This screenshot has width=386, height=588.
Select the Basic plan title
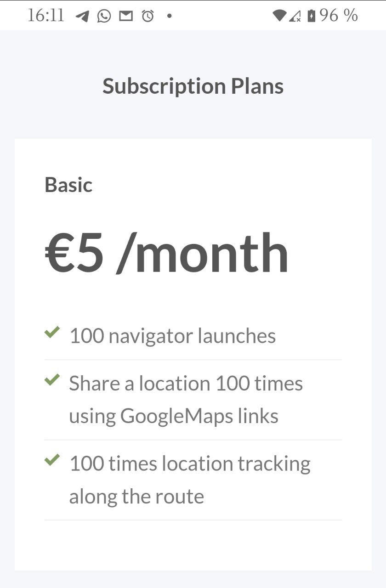tap(68, 185)
